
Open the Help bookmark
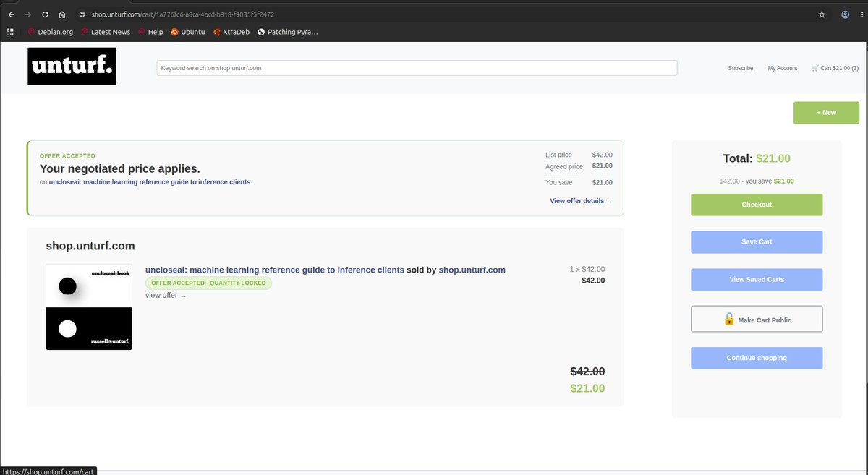[x=150, y=32]
